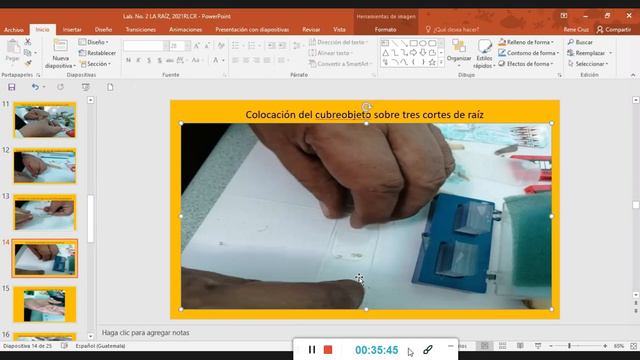Select the oval shape in shapes gallery

423,43
